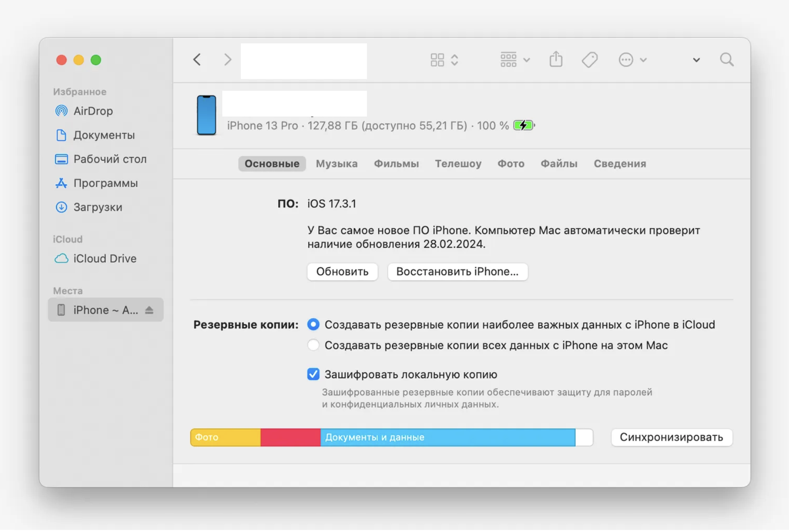Click the iPhone 13 Pro storage details text
The height and width of the screenshot is (532, 789).
point(368,126)
